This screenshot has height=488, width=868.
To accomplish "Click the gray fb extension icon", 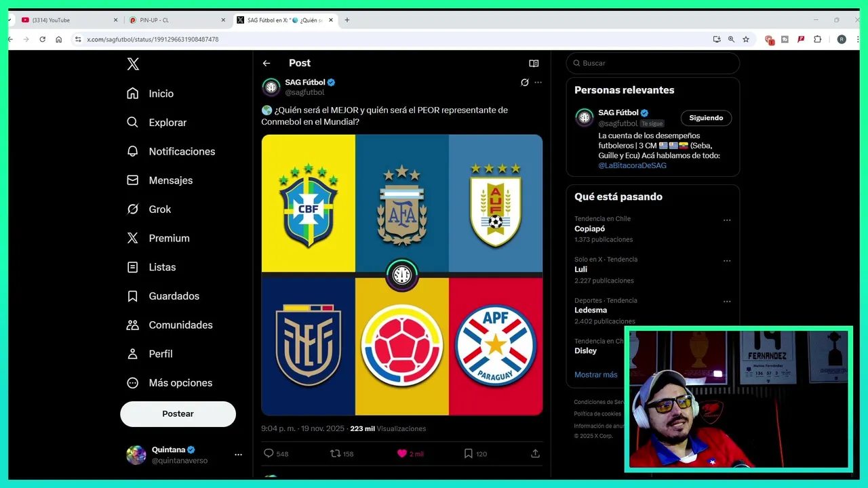I will tap(785, 39).
